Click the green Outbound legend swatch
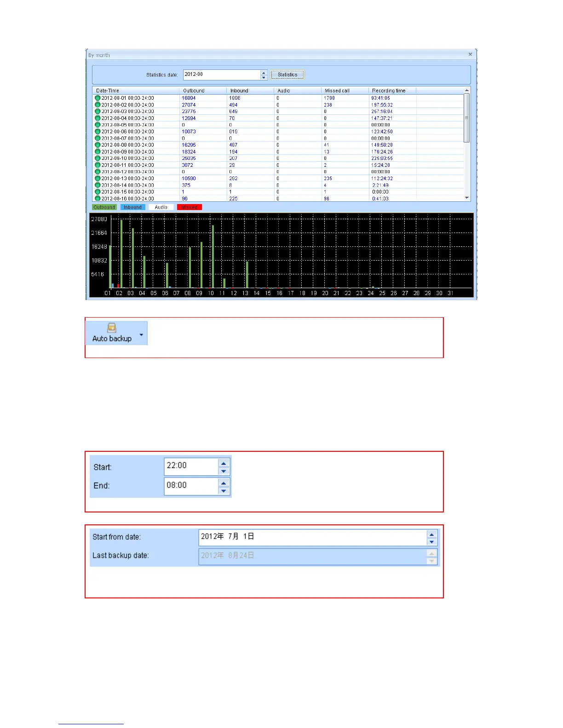The image size is (563, 728). (104, 207)
